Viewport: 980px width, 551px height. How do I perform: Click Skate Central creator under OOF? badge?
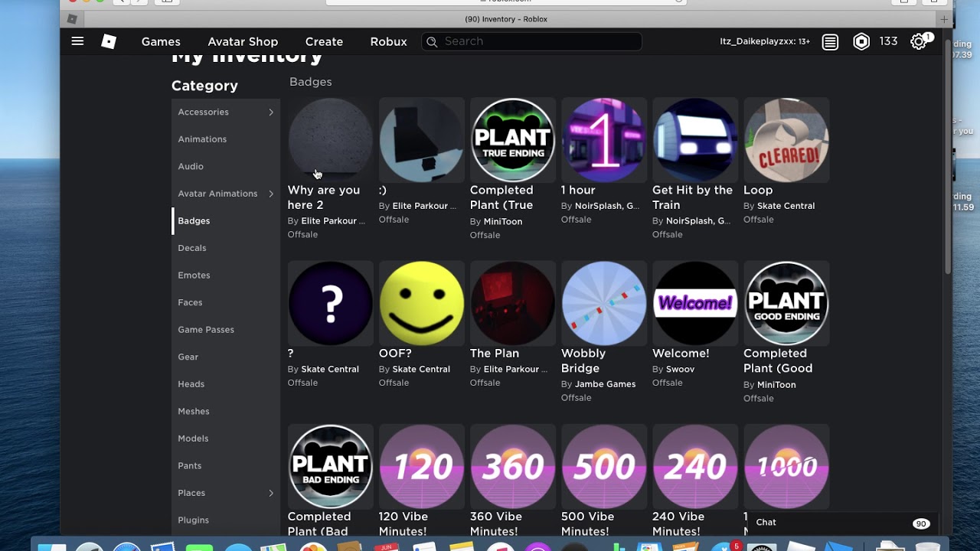pos(421,369)
